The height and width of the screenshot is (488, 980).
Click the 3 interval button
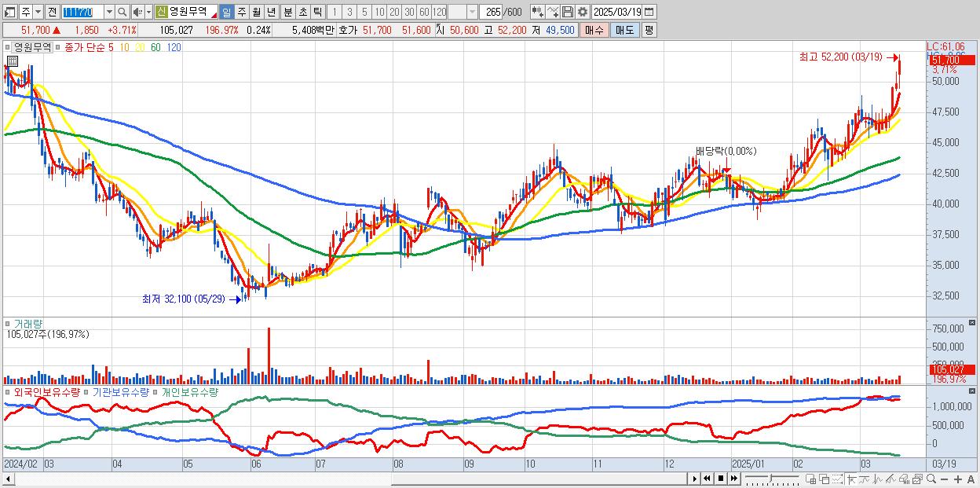349,12
